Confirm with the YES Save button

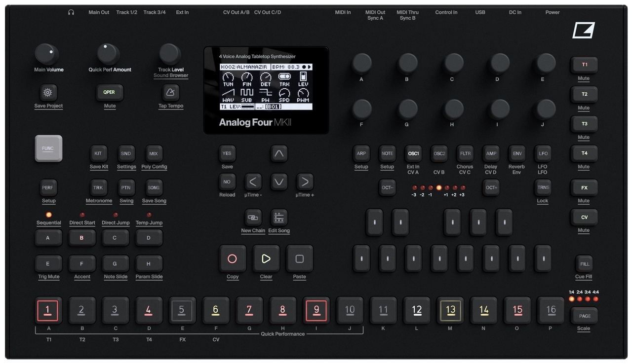(x=227, y=153)
